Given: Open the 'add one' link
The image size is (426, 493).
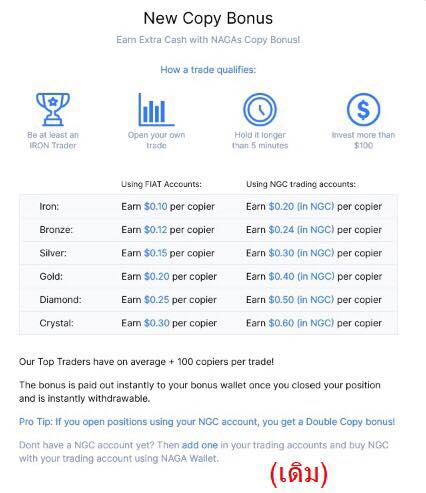Looking at the screenshot, I should [x=200, y=445].
